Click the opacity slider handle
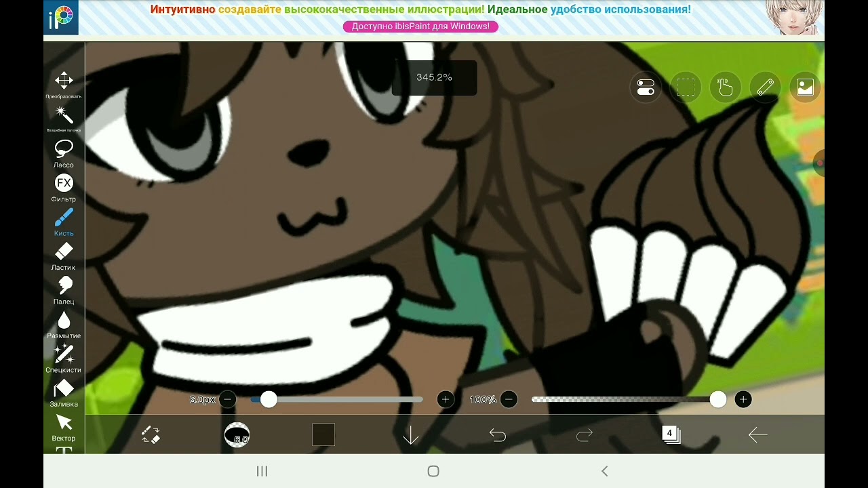Screen dimensions: 868x488 coord(718,400)
